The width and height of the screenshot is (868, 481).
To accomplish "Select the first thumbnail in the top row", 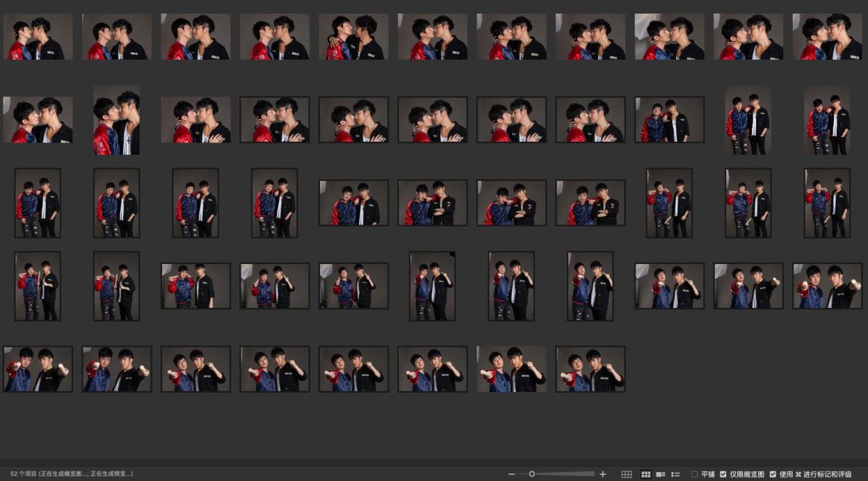I will click(38, 37).
